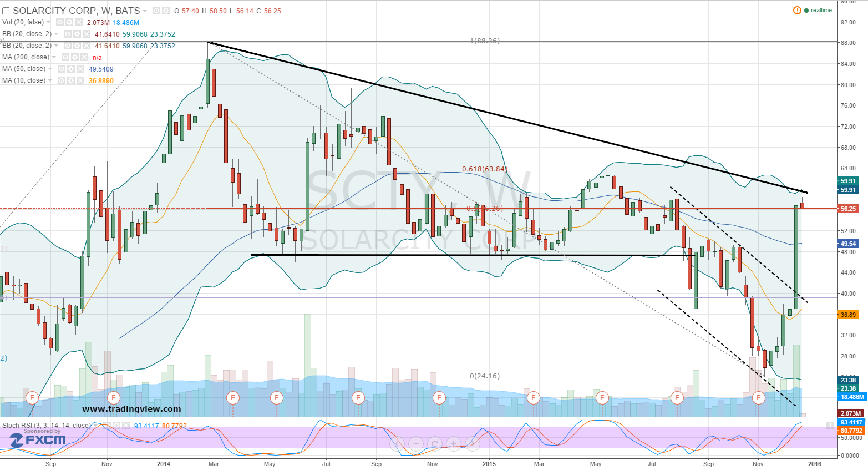
Task: Remove the MA (200, close) indicator
Action: 84,57
